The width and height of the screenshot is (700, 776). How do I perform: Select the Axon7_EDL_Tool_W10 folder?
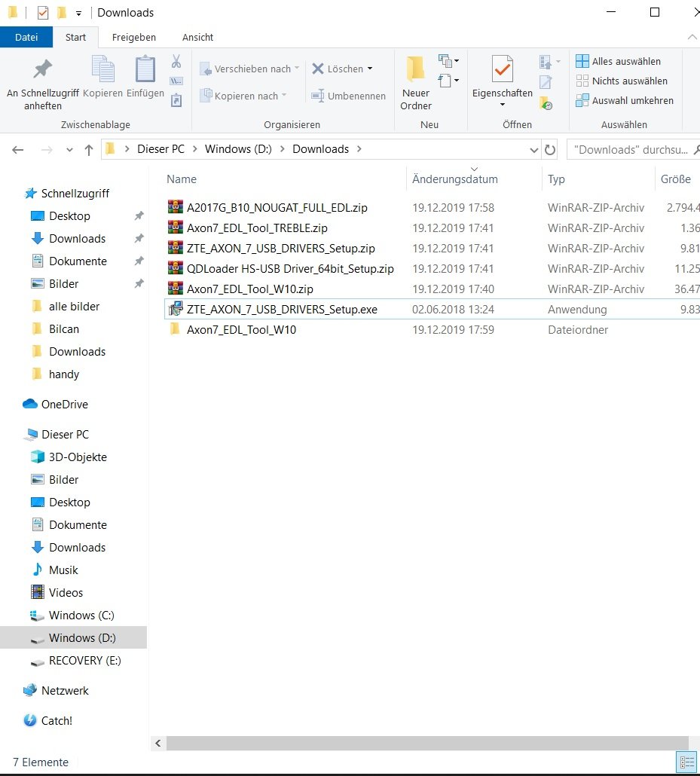click(241, 329)
